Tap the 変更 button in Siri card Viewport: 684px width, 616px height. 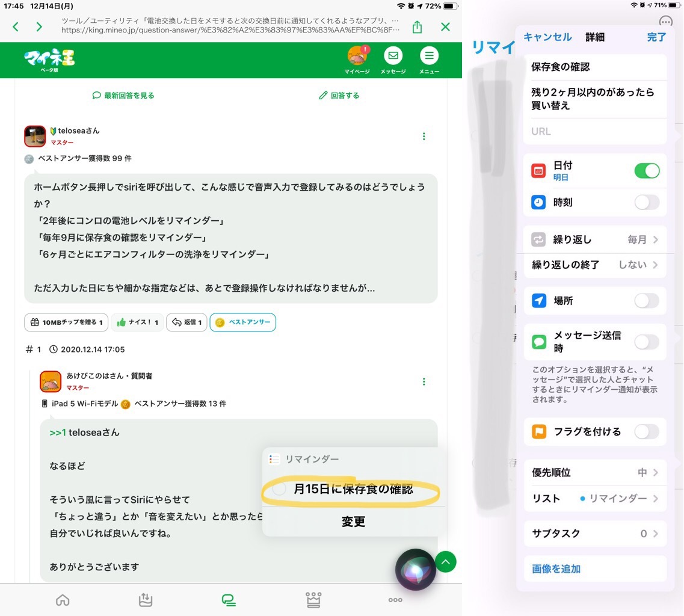[353, 522]
